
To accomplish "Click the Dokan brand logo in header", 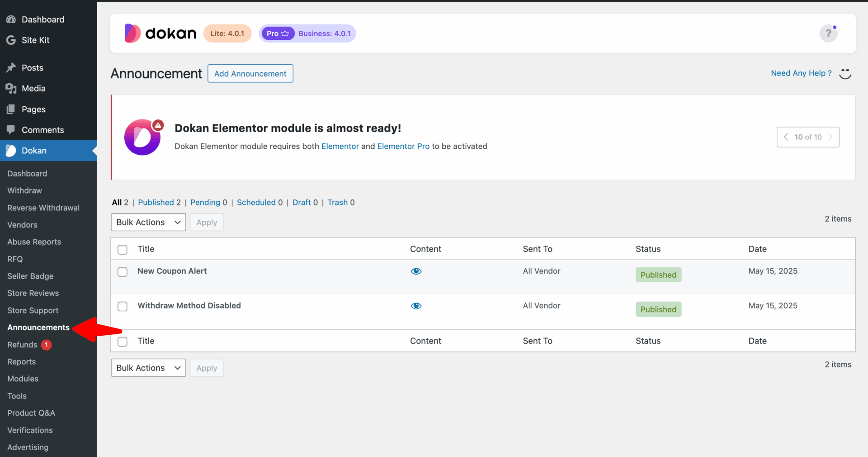I will tap(160, 33).
